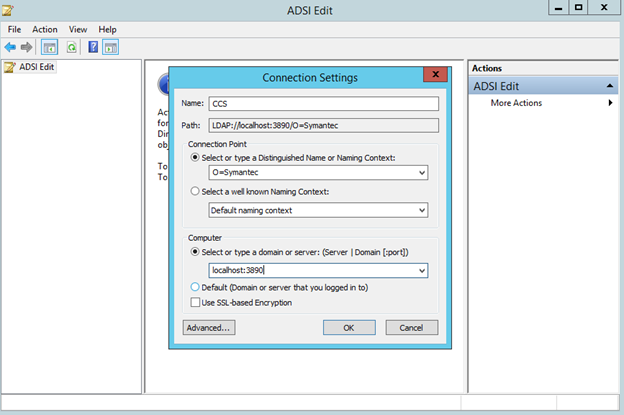The width and height of the screenshot is (624, 415).
Task: Select the ADSI Edit tree node
Action: [36, 67]
